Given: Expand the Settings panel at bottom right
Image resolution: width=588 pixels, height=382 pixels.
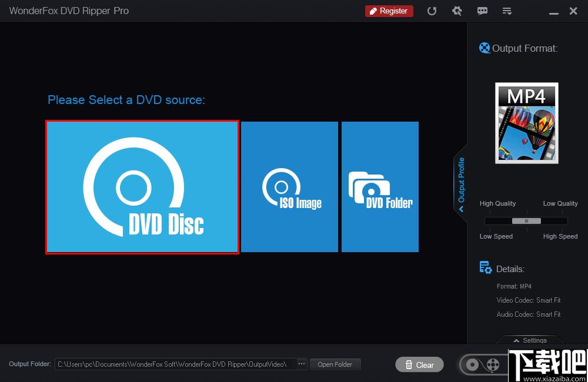Looking at the screenshot, I should [x=530, y=340].
